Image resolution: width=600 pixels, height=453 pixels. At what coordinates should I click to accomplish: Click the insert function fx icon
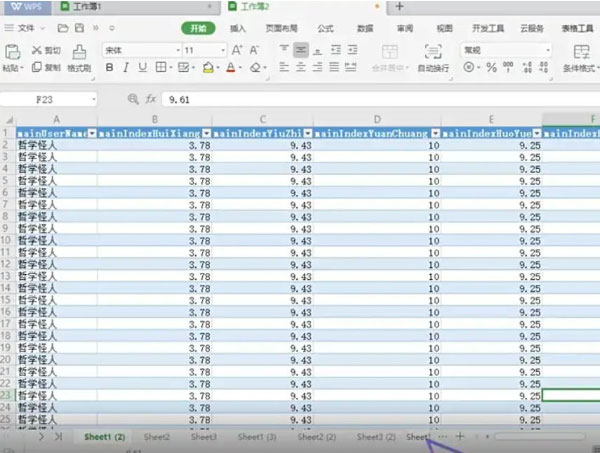[x=151, y=100]
